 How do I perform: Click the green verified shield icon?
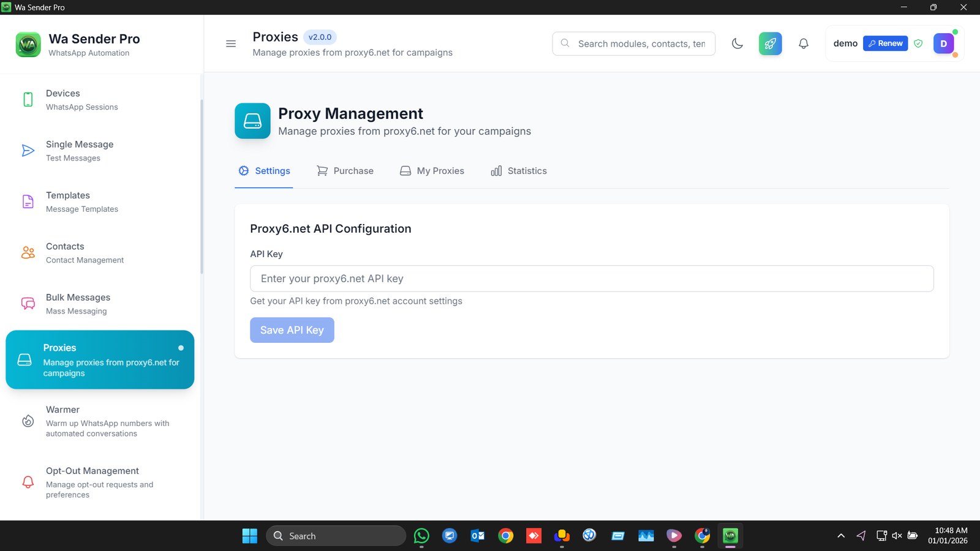click(918, 43)
